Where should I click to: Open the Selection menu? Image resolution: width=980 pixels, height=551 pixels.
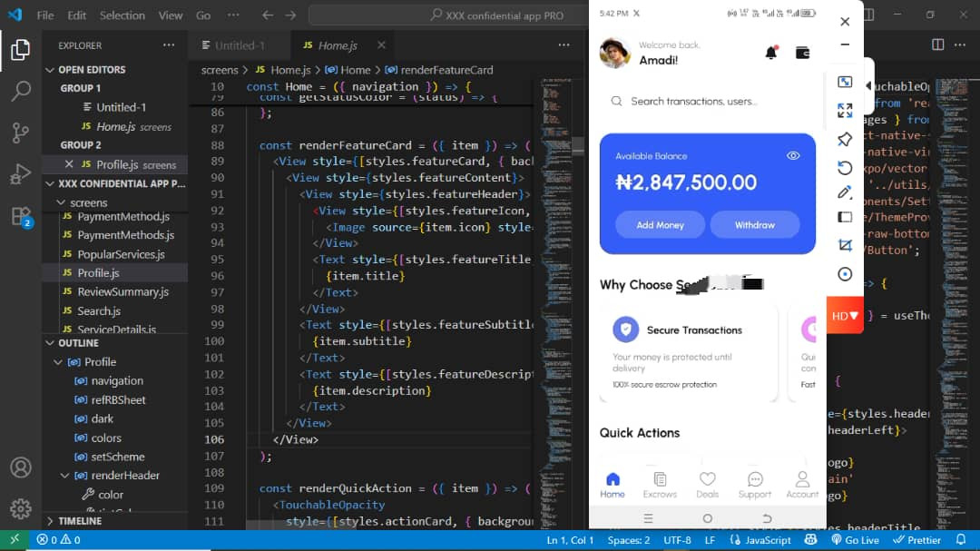coord(122,15)
